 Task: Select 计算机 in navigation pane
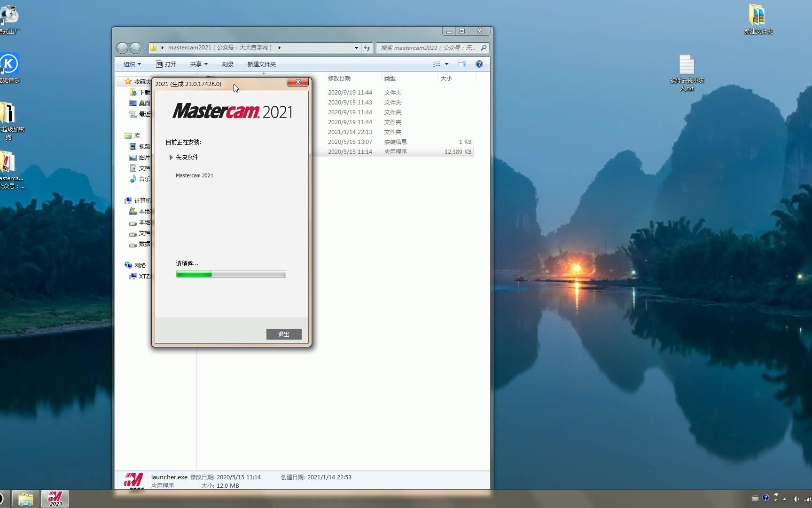[x=138, y=200]
